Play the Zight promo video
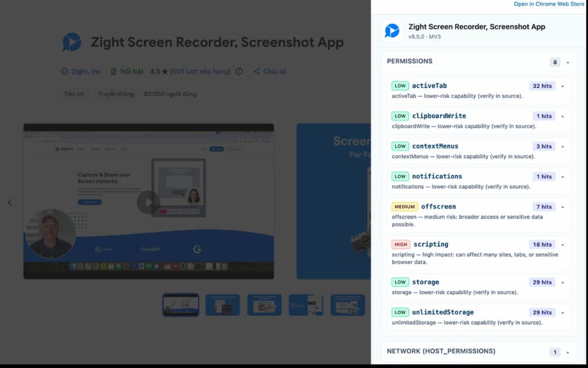Viewport: 588px width, 368px height. pos(148,202)
